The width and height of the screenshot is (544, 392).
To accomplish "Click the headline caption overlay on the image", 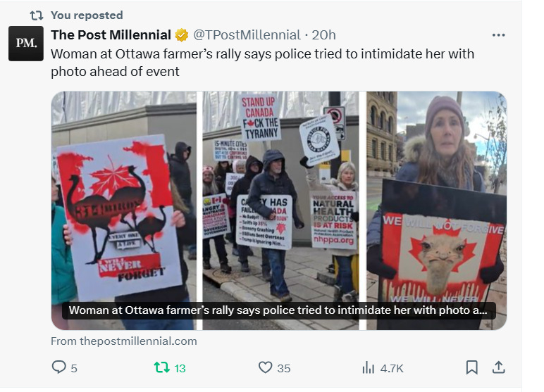I will [278, 310].
